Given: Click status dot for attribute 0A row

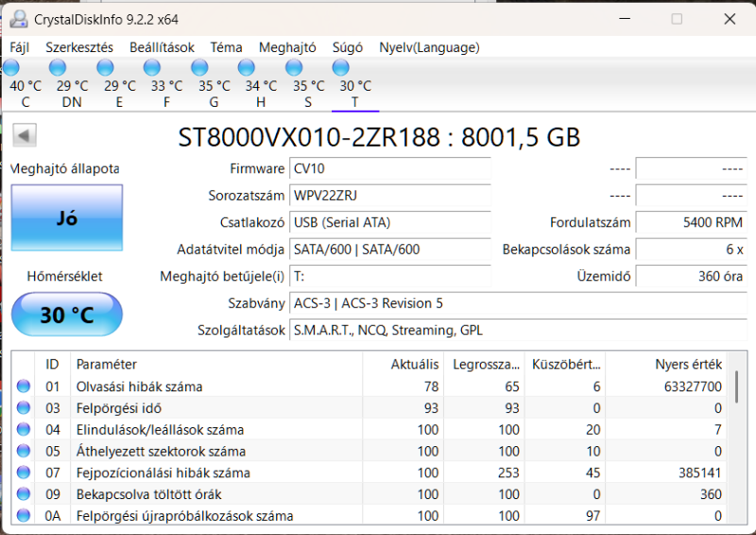Looking at the screenshot, I should pyautogui.click(x=23, y=515).
